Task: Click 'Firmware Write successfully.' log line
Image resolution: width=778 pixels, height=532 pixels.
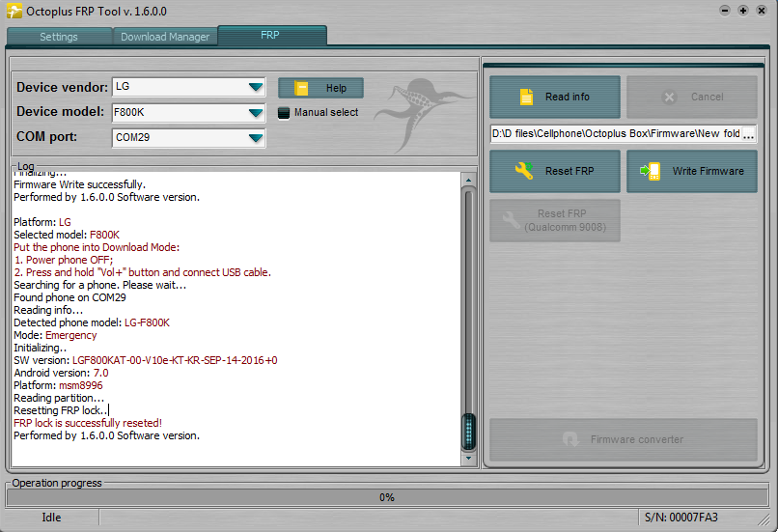Action: click(x=79, y=184)
